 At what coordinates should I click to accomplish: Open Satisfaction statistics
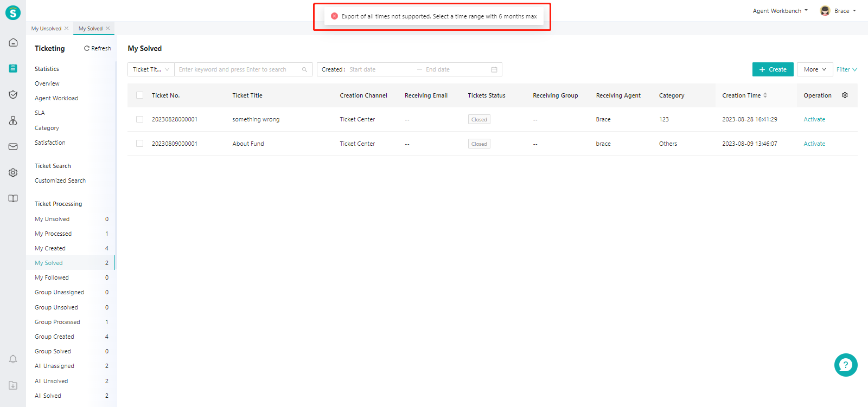point(50,143)
